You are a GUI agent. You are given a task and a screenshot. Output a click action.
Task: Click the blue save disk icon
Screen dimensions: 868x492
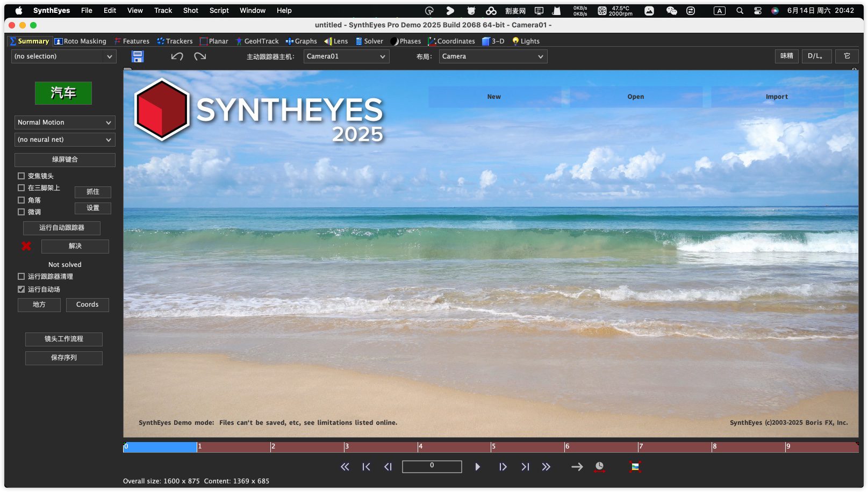click(138, 56)
